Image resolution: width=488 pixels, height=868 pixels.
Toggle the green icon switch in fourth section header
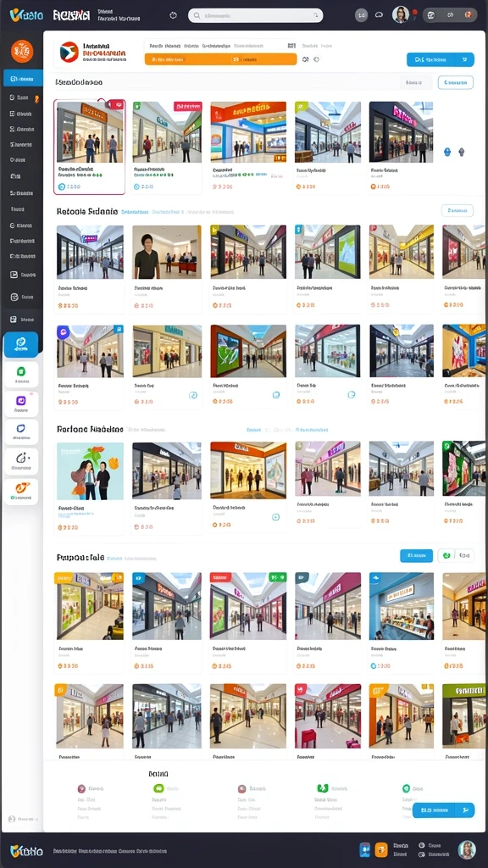447,555
